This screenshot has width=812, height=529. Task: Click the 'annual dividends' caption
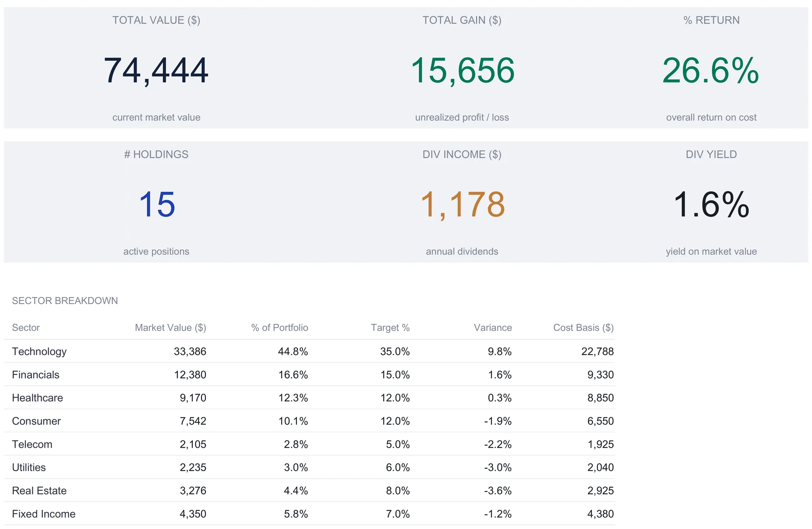(462, 251)
